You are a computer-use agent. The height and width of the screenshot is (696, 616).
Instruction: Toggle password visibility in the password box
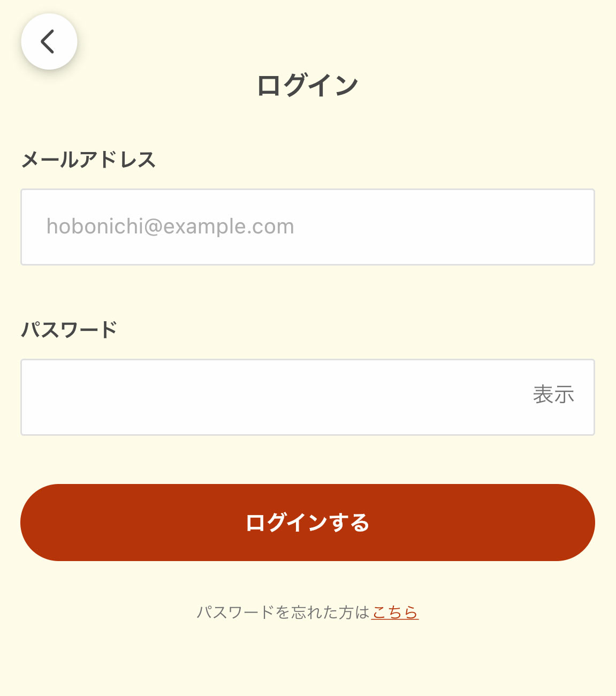click(x=553, y=395)
